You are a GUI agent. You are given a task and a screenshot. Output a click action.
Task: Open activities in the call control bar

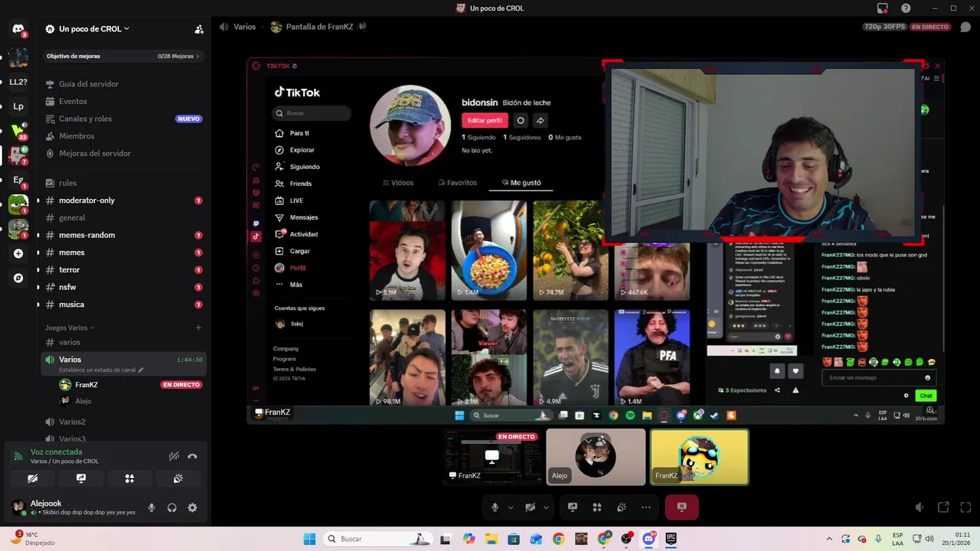tap(597, 507)
